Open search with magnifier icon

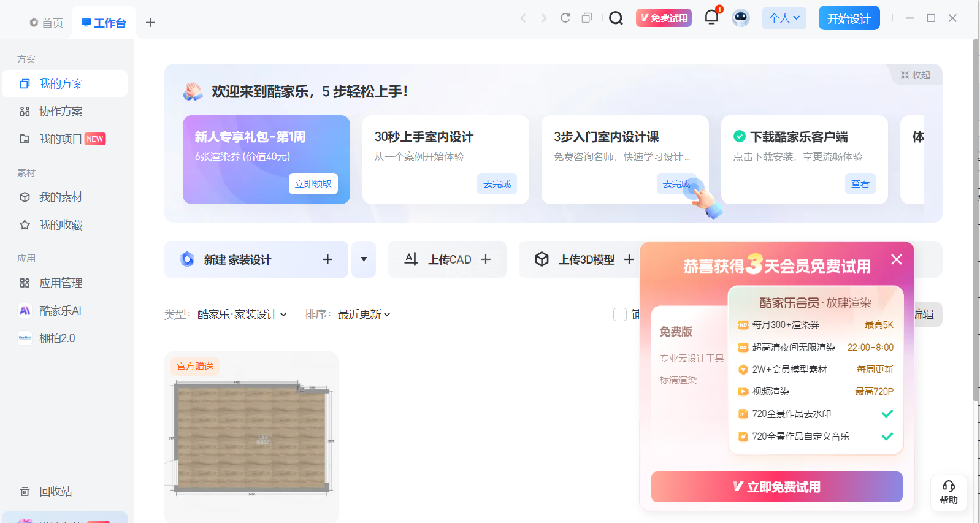coord(616,18)
